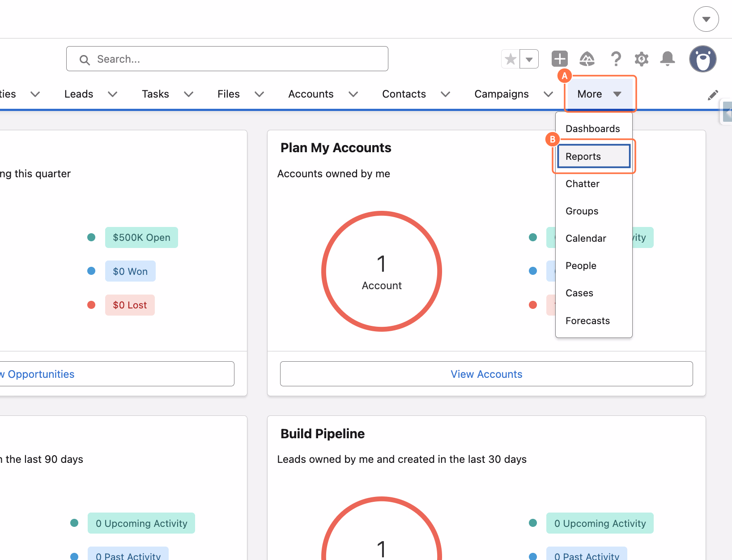Click the $500K Open badge

click(x=141, y=237)
